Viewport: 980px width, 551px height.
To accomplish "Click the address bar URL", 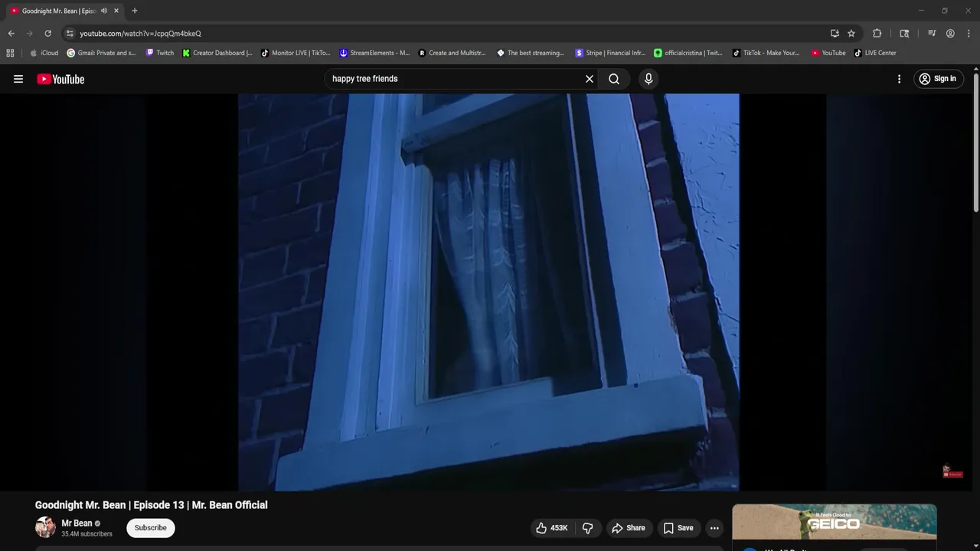I will click(140, 34).
